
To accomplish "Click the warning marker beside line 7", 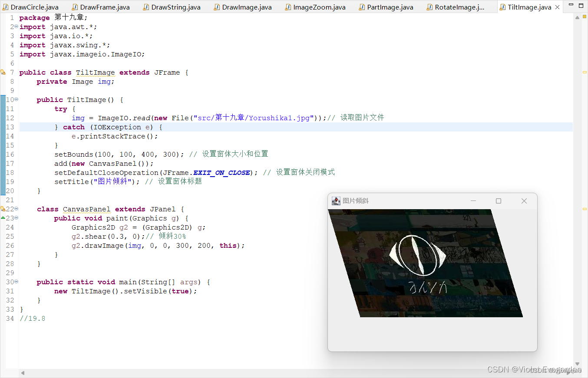I will [x=3, y=72].
